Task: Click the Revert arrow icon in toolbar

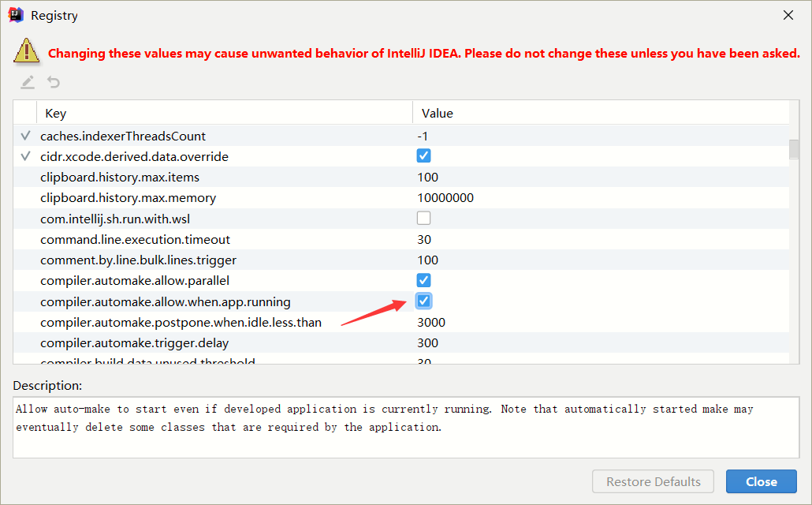Action: tap(54, 82)
